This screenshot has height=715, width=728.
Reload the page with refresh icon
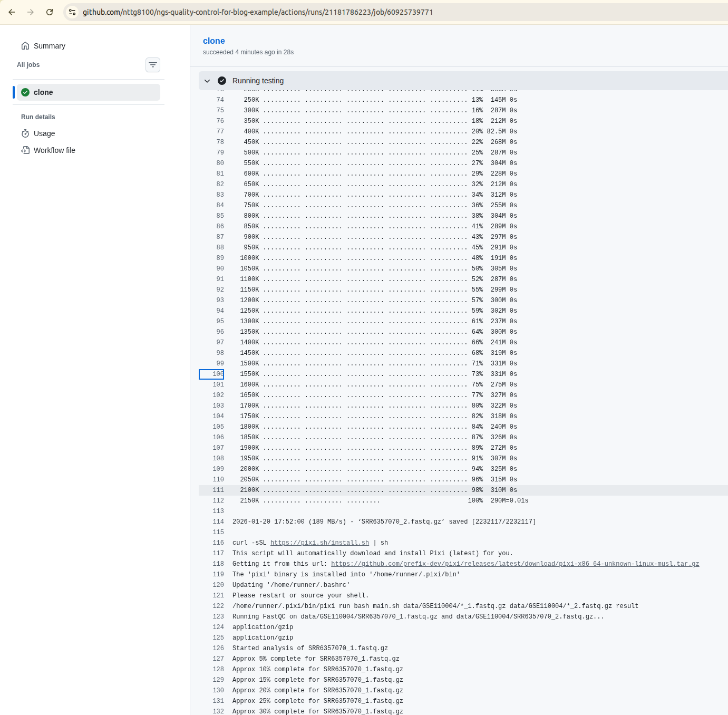pyautogui.click(x=50, y=12)
